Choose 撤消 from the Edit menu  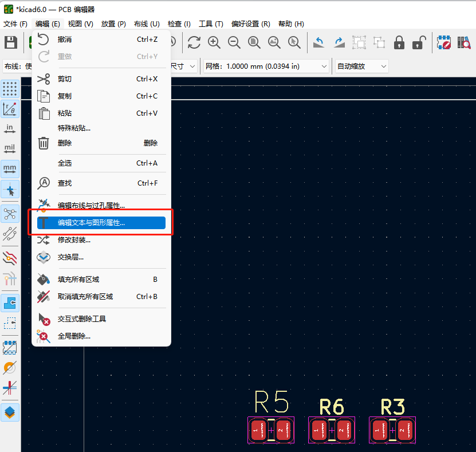(x=101, y=39)
